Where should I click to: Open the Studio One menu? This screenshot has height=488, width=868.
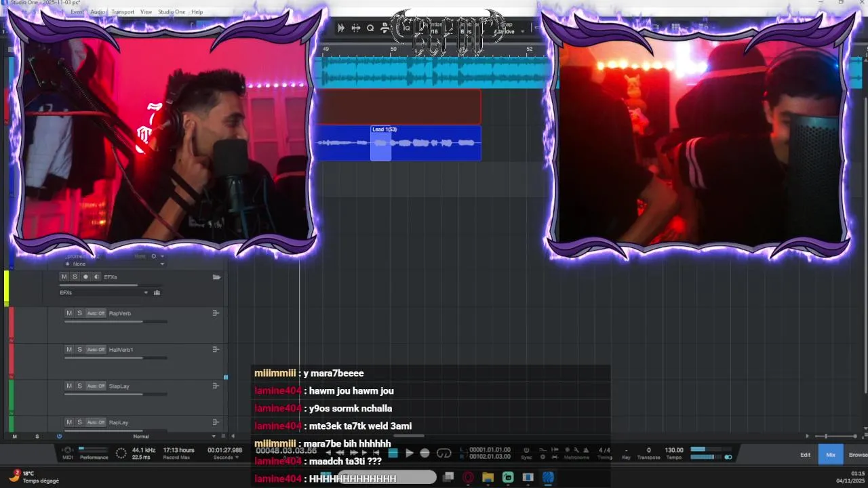(172, 12)
